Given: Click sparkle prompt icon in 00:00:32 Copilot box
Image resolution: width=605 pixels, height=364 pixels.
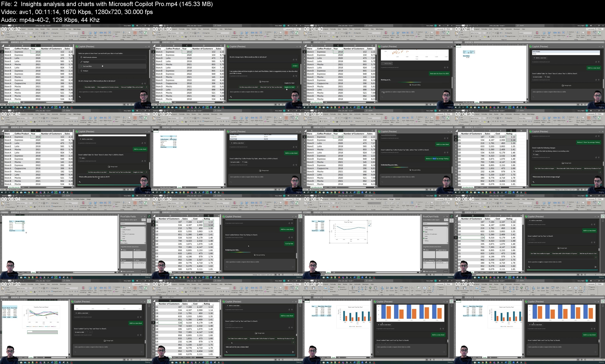Looking at the screenshot, I should tap(79, 97).
